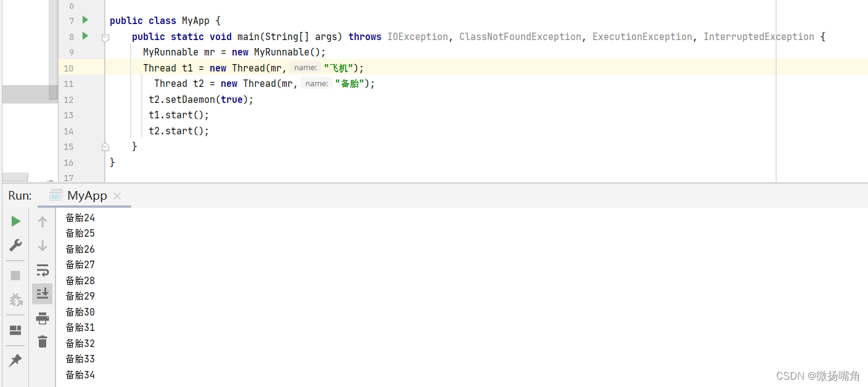Screen dimensions: 868x387
Task: Click t1.start() on line 13
Action: (179, 115)
